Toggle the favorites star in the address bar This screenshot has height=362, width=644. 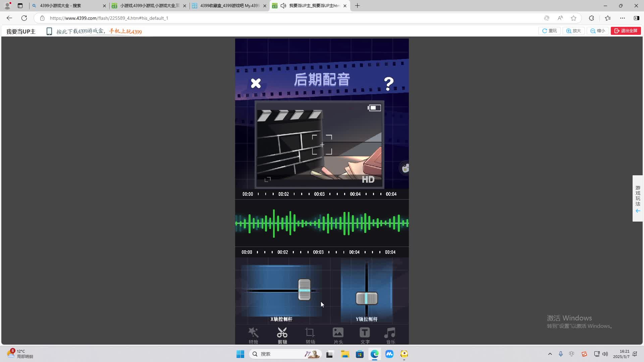[x=573, y=18]
